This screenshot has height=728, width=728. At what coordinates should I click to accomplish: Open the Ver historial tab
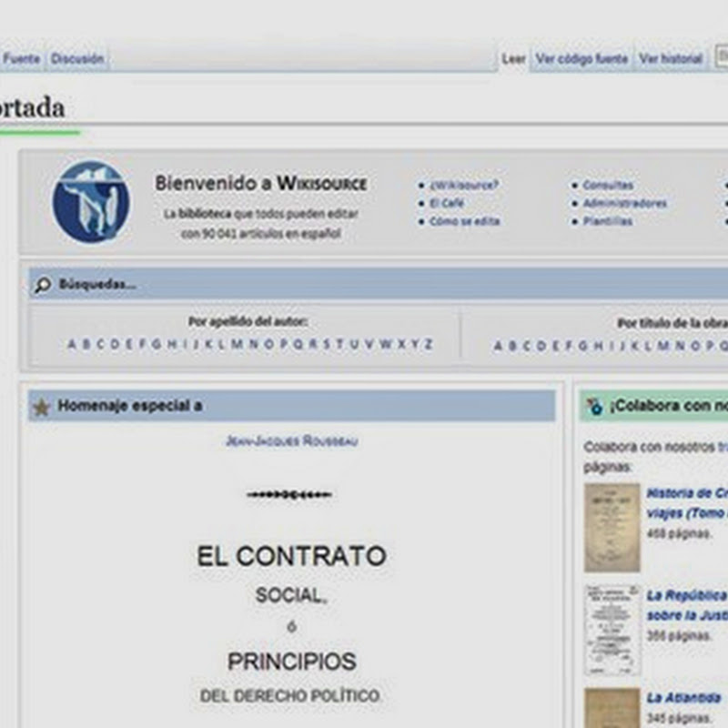671,58
